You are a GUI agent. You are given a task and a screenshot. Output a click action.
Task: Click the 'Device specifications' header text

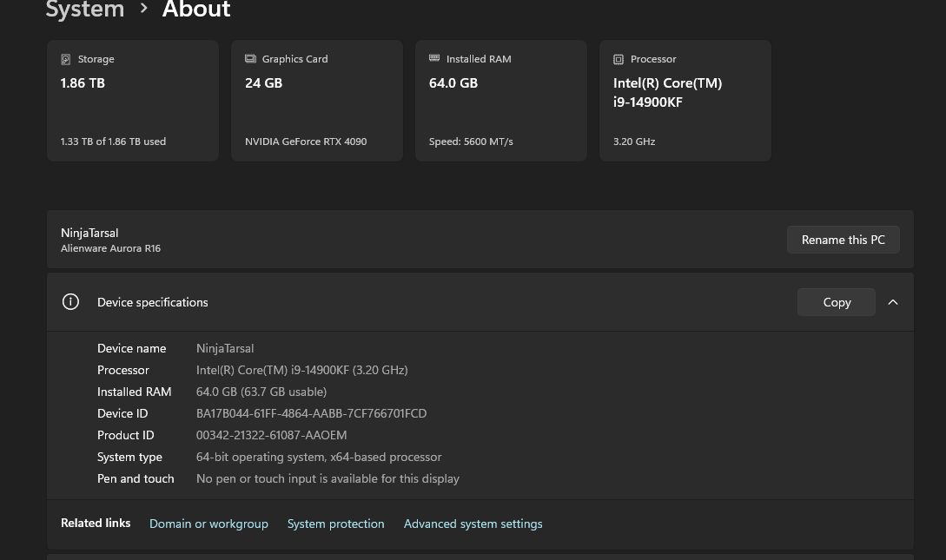click(x=153, y=303)
